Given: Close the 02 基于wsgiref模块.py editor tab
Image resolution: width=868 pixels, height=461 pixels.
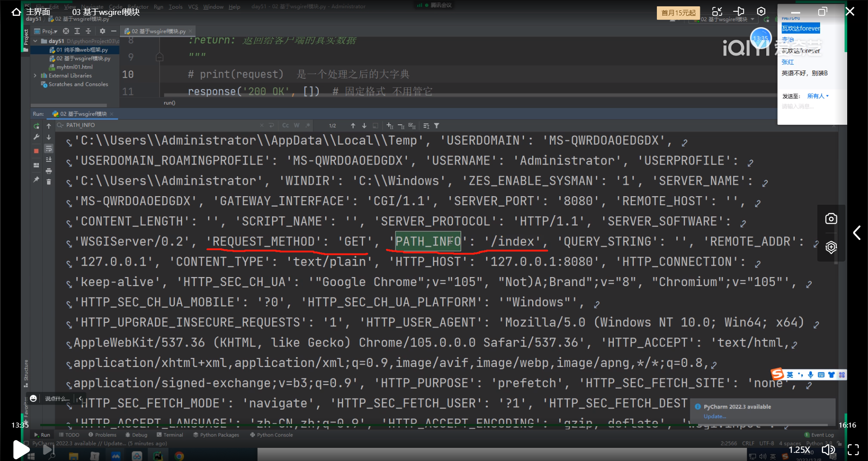Looking at the screenshot, I should pyautogui.click(x=191, y=31).
